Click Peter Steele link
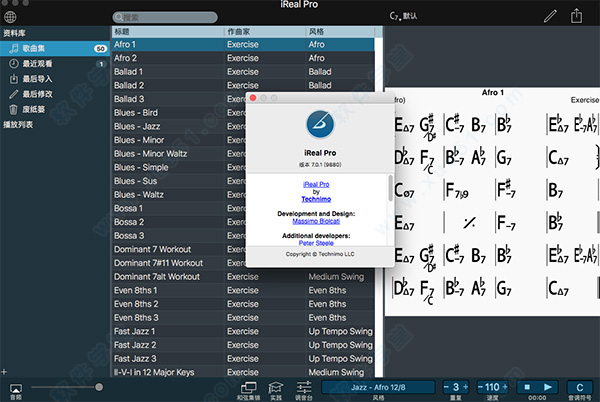Image resolution: width=600 pixels, height=402 pixels. pyautogui.click(x=316, y=243)
